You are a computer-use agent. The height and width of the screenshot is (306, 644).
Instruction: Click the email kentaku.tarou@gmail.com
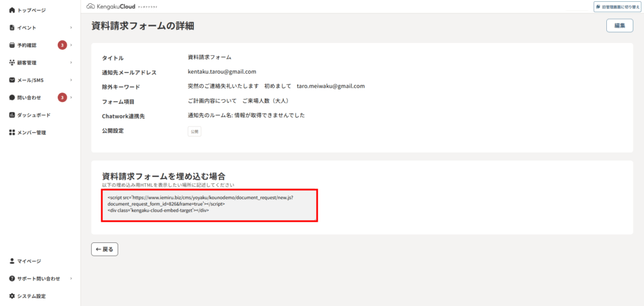[x=222, y=72]
